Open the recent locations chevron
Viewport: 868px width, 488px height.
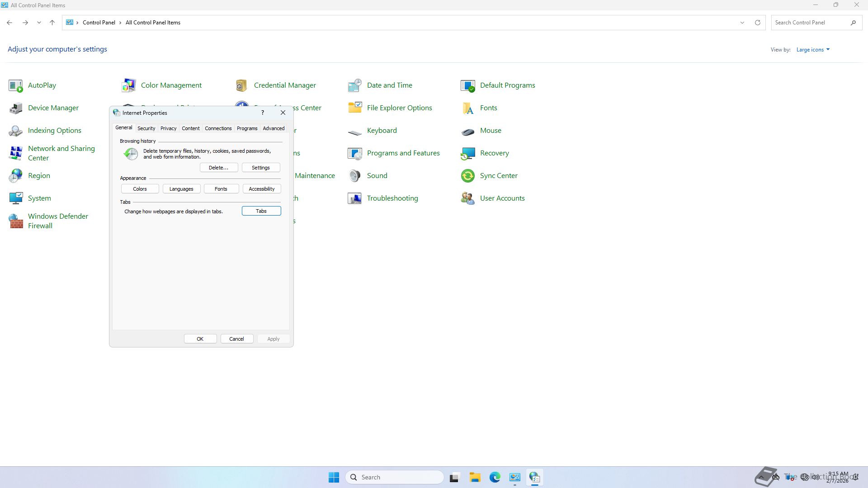tap(39, 23)
